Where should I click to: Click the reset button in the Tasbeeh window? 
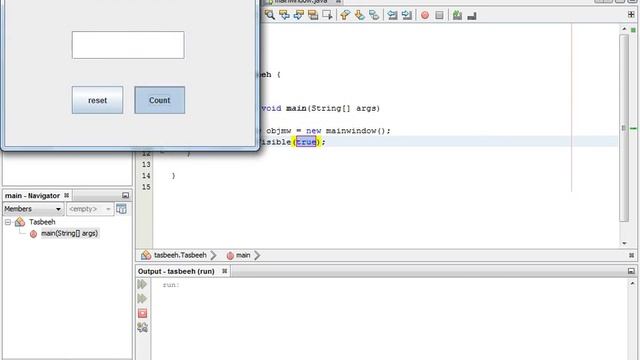point(98,100)
